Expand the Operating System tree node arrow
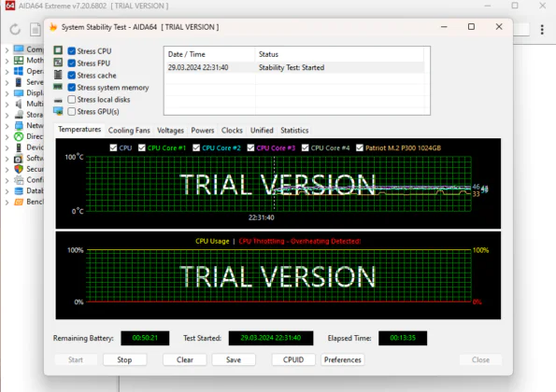Viewport: 556px width, 392px height. [x=7, y=72]
